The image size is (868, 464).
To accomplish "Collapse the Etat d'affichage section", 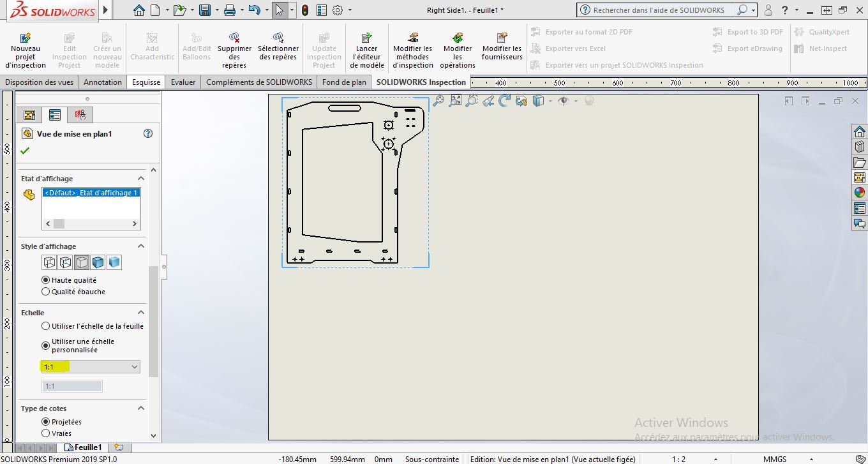I will pyautogui.click(x=141, y=179).
